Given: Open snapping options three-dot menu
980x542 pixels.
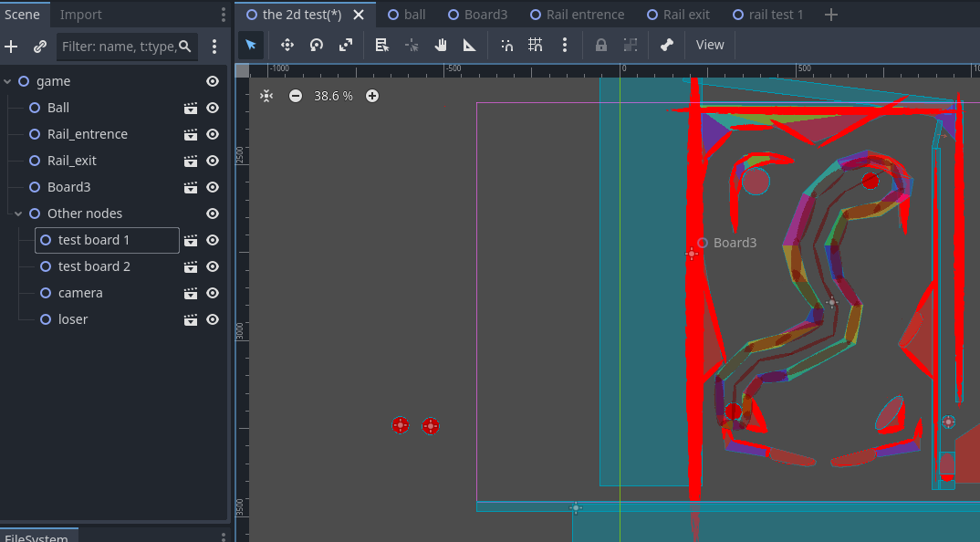Looking at the screenshot, I should pyautogui.click(x=565, y=45).
